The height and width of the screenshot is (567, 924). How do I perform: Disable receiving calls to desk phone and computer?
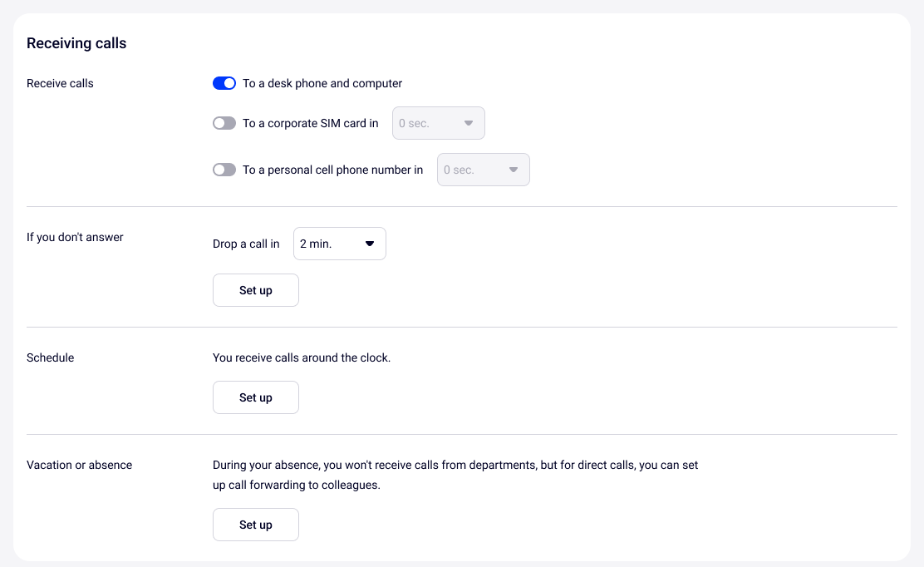[x=224, y=83]
